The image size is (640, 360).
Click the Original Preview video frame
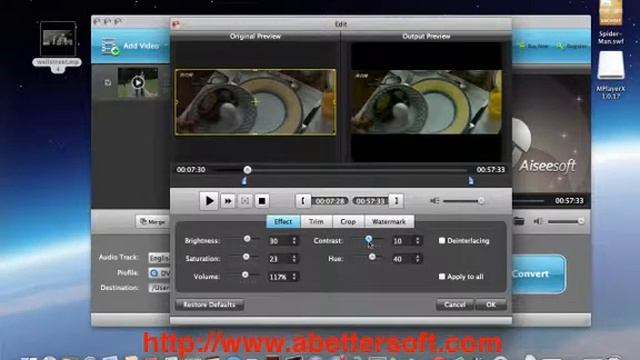[x=256, y=102]
